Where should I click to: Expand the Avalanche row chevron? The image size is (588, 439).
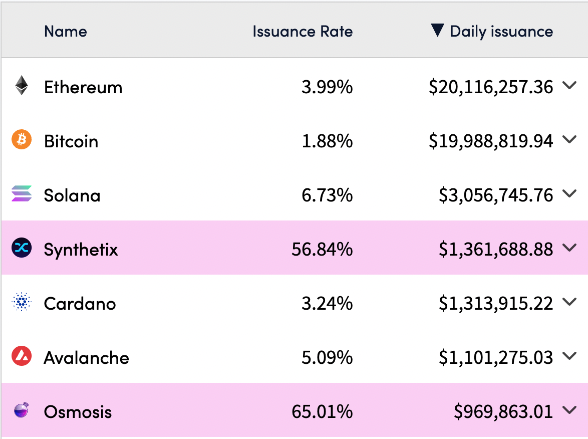pos(569,356)
